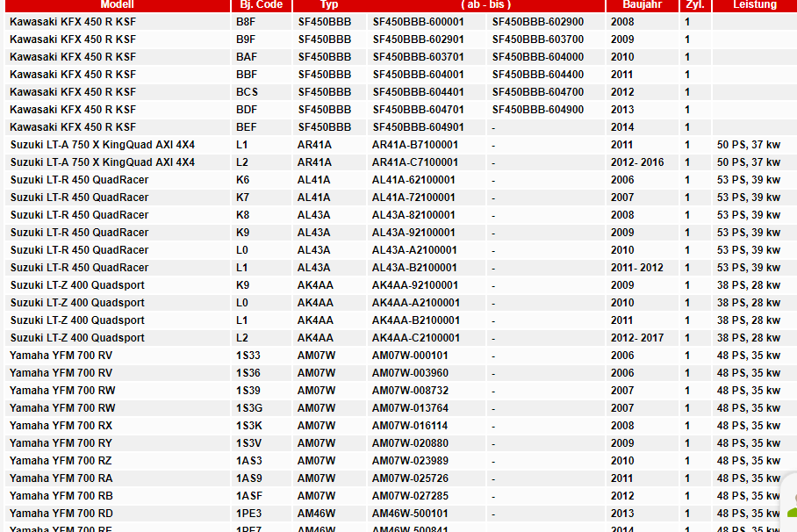Select the Yamaha YFM 700 RD model cell

pyautogui.click(x=117, y=514)
